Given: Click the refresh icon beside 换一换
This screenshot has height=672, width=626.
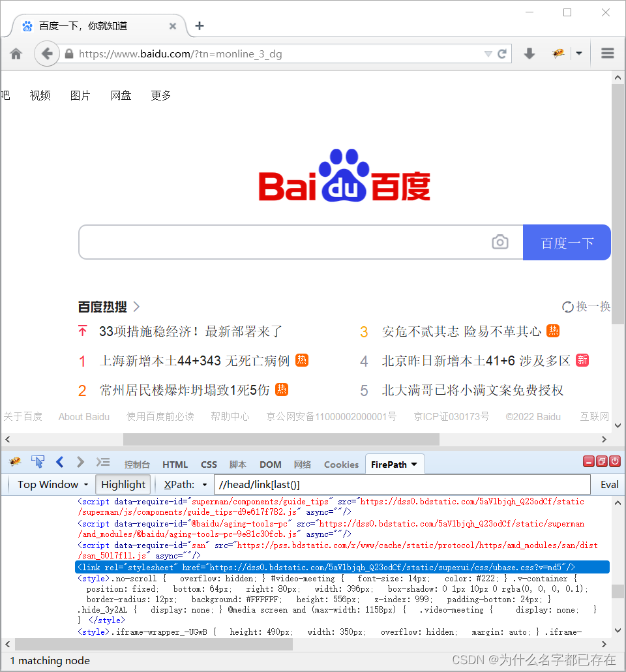Looking at the screenshot, I should pyautogui.click(x=568, y=307).
